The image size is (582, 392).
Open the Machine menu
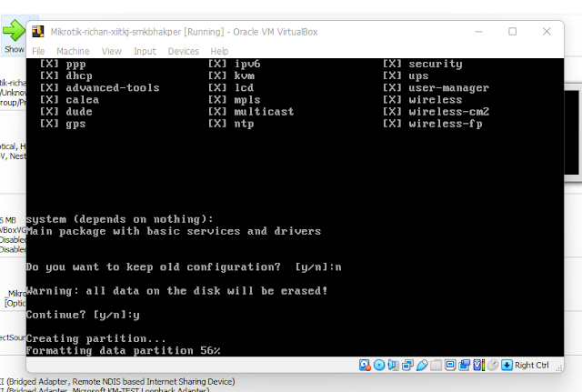[x=73, y=51]
